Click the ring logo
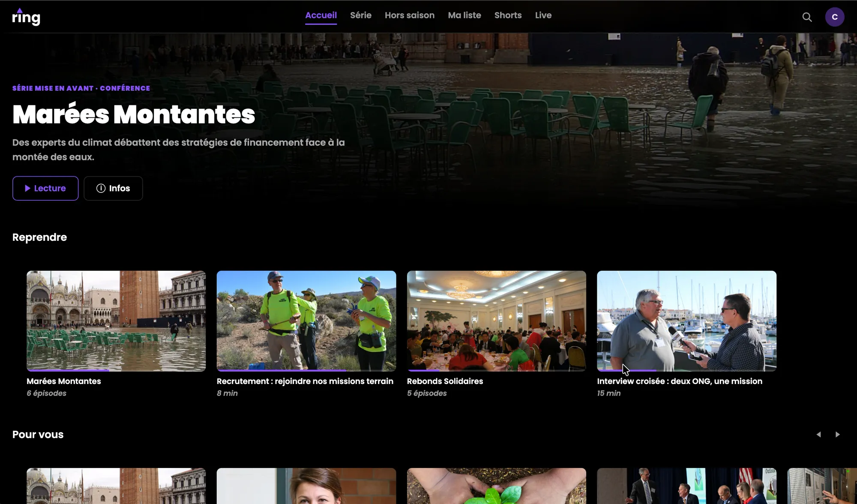Image resolution: width=857 pixels, height=504 pixels. (26, 17)
